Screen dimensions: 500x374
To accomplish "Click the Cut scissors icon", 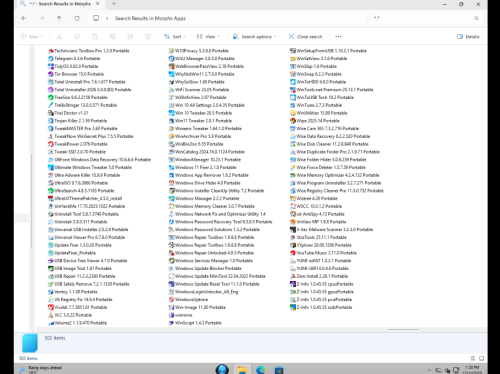I will (x=59, y=37).
